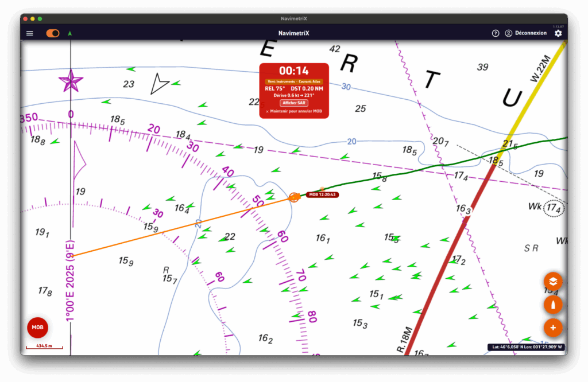The image size is (588, 382).
Task: Expand the orange plus action button
Action: (553, 328)
